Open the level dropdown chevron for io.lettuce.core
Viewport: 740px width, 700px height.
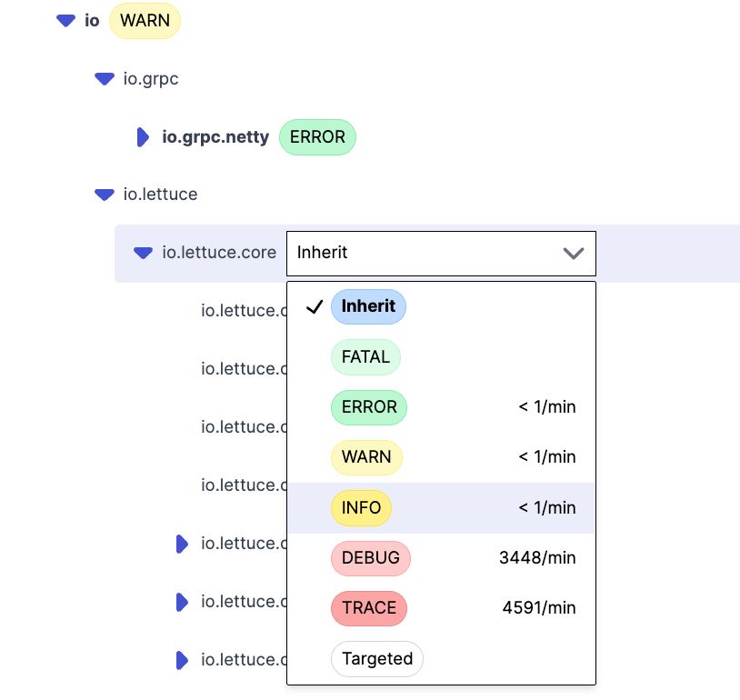point(573,254)
